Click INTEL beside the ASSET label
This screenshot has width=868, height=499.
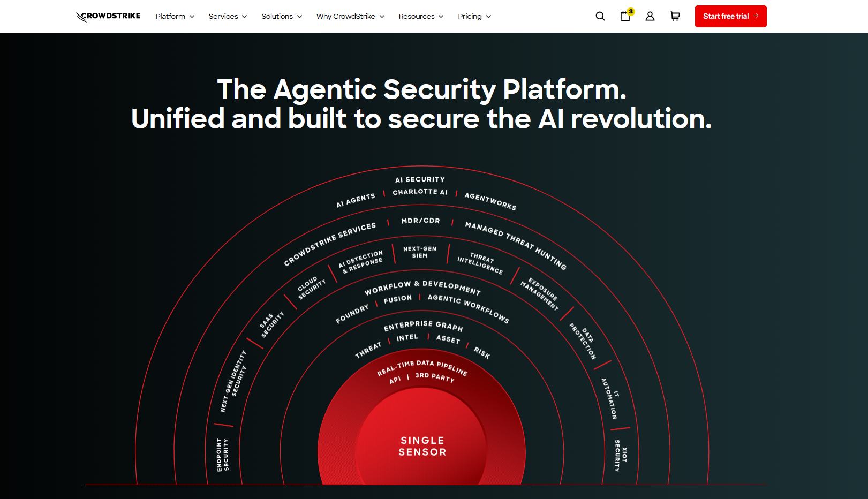pos(407,338)
